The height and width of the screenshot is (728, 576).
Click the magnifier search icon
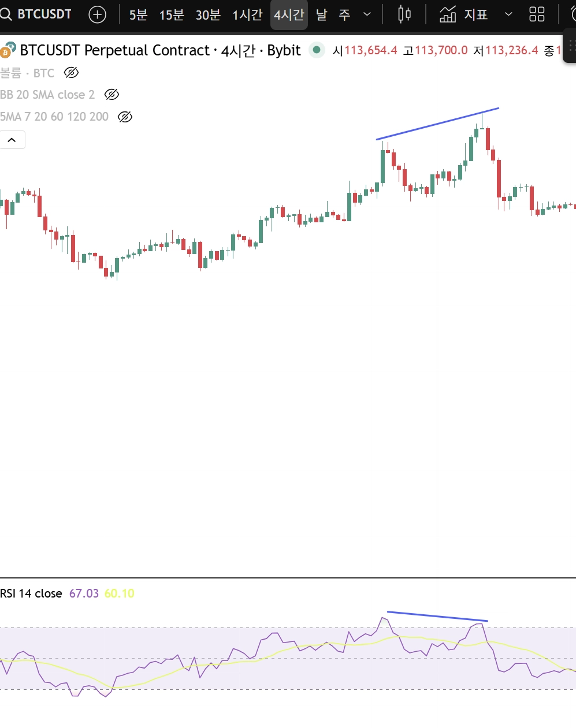pos(6,14)
